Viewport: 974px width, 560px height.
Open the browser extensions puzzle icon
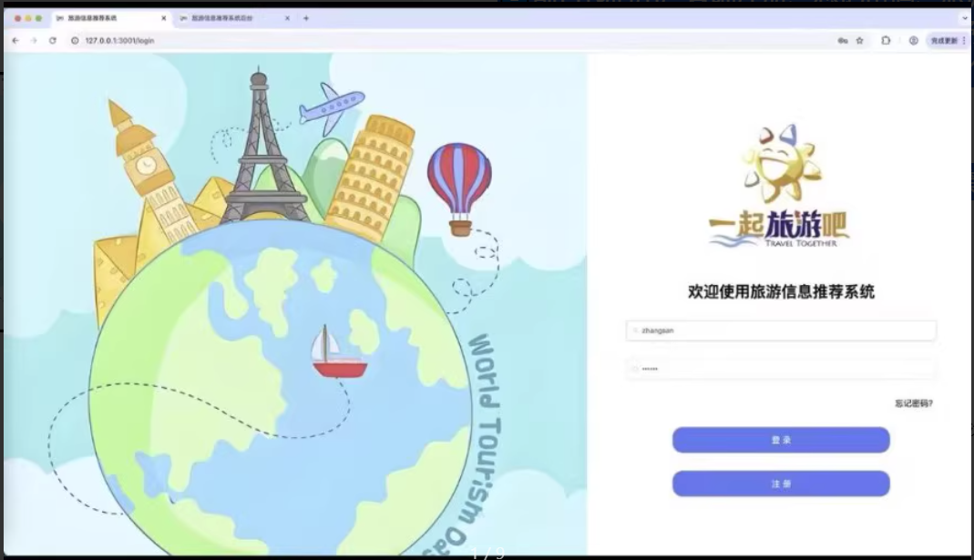point(886,40)
